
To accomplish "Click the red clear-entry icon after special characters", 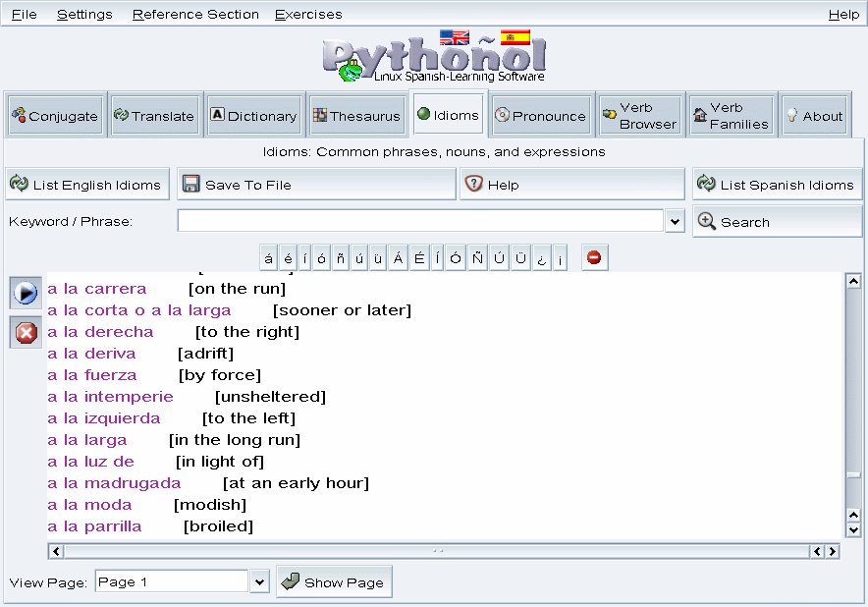I will (593, 258).
